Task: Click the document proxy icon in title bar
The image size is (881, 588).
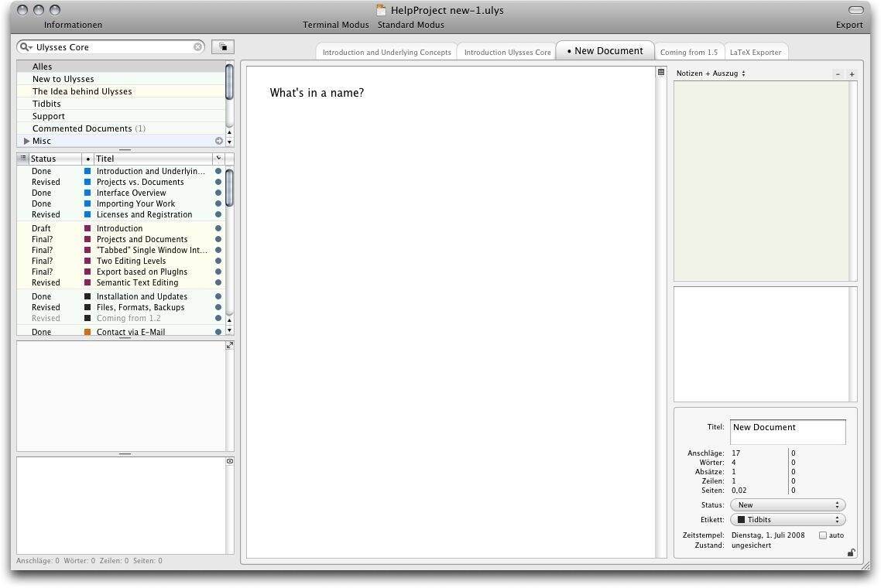Action: (382, 10)
